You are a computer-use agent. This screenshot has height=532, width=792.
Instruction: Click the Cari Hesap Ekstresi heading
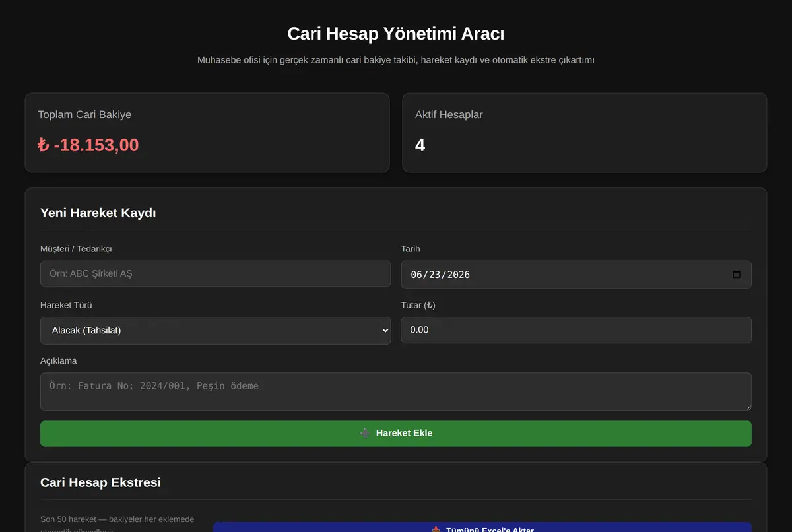tap(100, 482)
